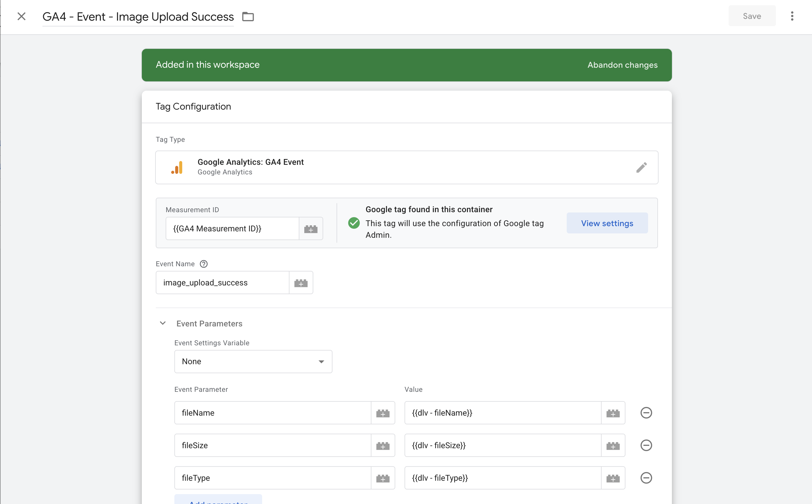Click the green checkmark beside Google tag found
Screen dimensions: 812x504
pyautogui.click(x=353, y=223)
